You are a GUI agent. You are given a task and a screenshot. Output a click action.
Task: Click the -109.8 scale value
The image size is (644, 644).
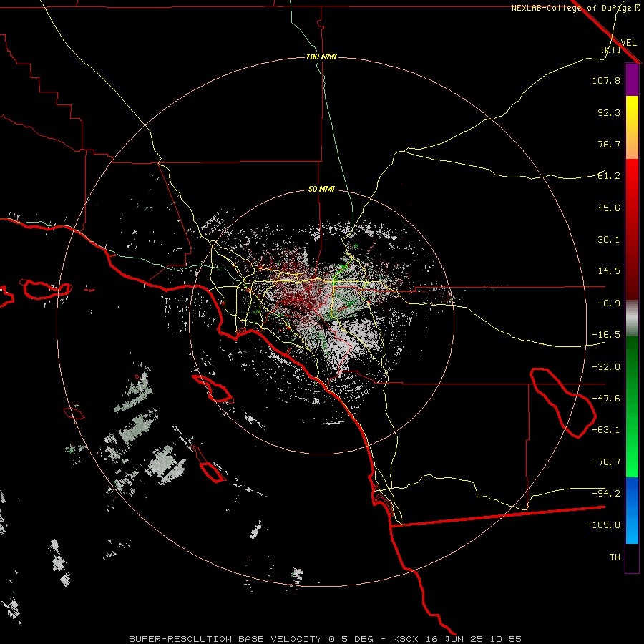[x=603, y=525]
